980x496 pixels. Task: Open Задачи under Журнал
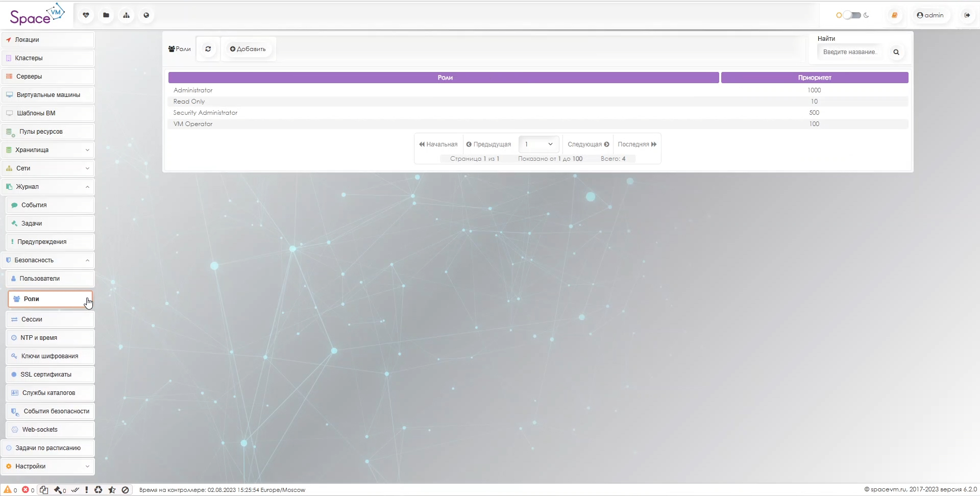pyautogui.click(x=50, y=224)
